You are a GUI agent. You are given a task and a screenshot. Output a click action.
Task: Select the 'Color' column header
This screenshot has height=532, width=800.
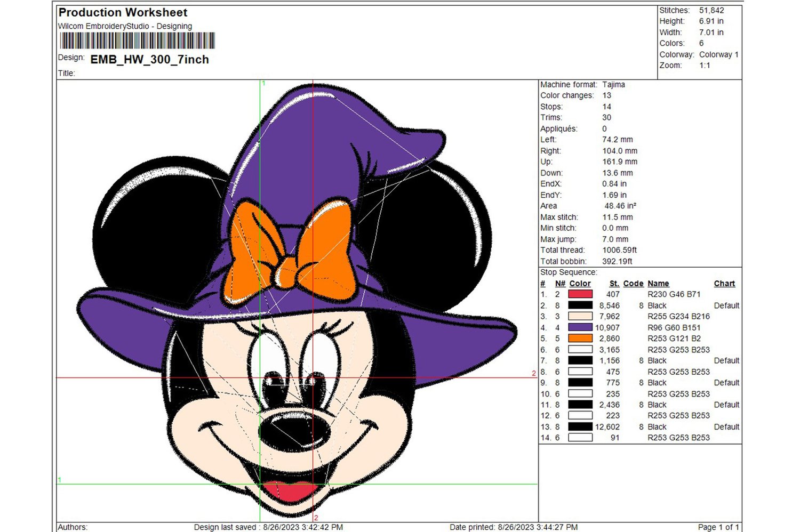(x=580, y=284)
